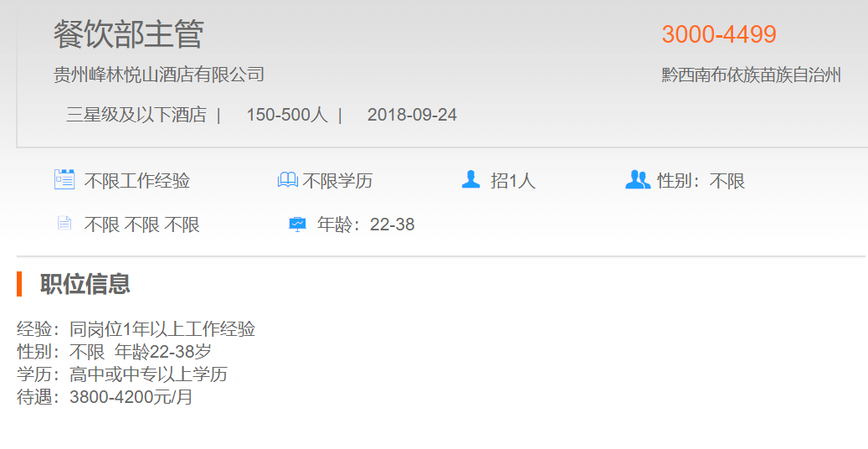Click the hotel category 三星级及以下酒店
Viewport: 868px width, 449px height.
136,115
